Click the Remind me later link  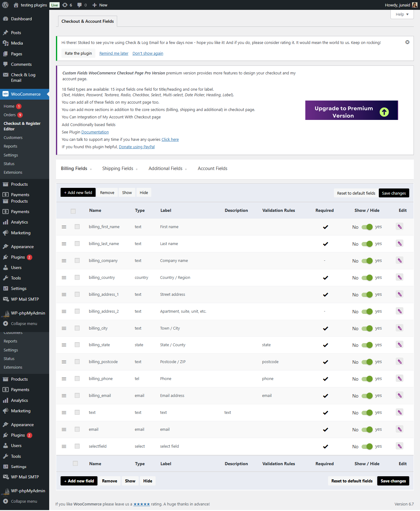114,53
